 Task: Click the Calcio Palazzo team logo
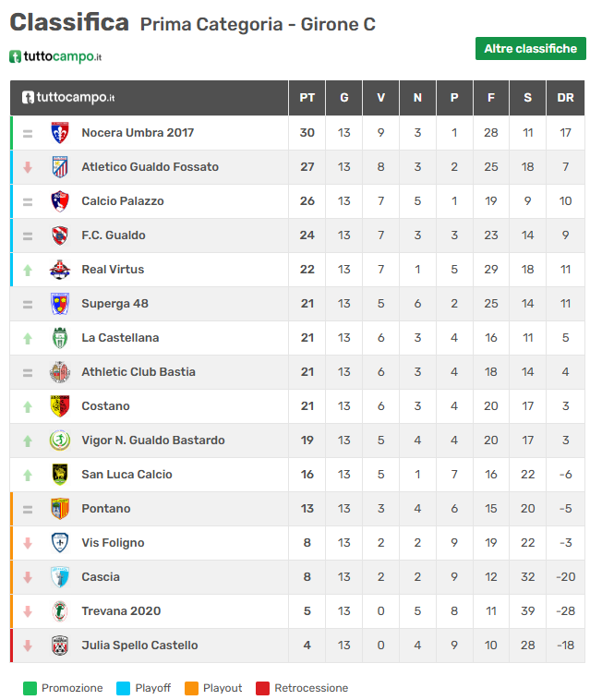click(x=60, y=201)
